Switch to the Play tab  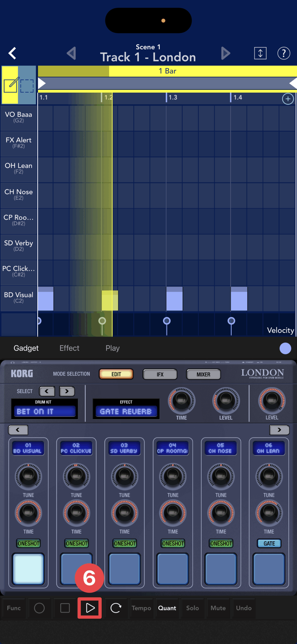[x=112, y=348]
